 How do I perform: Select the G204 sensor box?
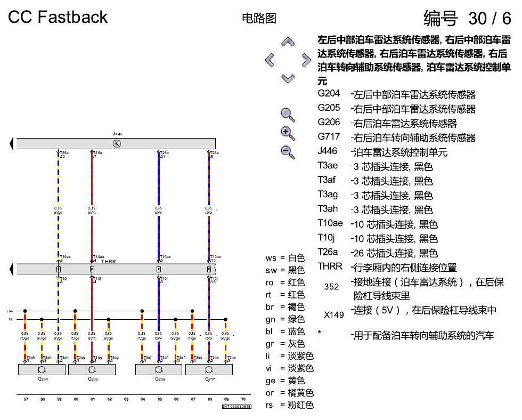[x=42, y=369]
